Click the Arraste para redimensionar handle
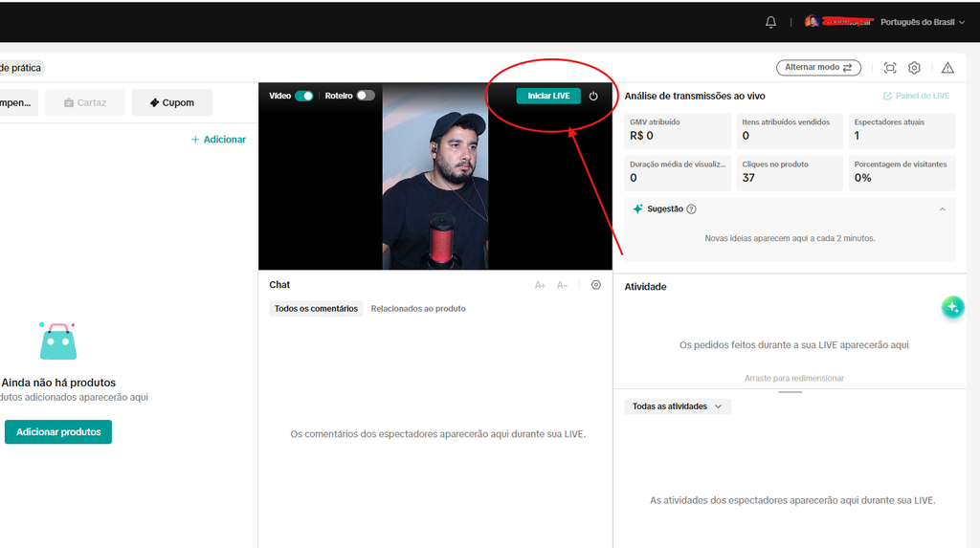 click(791, 391)
